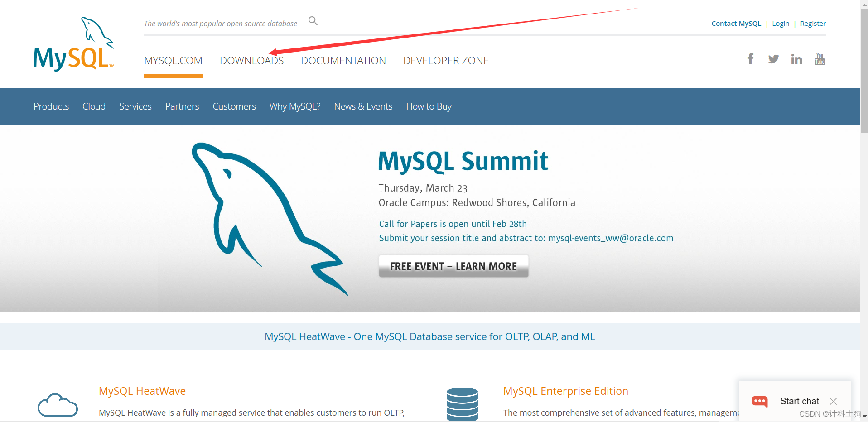868x422 pixels.
Task: Click the tagline "The world's most popular open source database"
Action: click(221, 24)
